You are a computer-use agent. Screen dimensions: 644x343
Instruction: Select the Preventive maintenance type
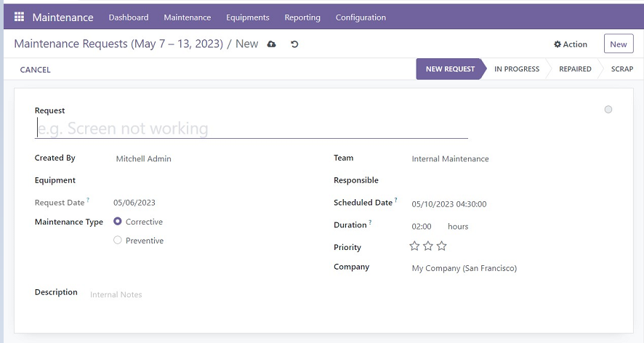click(118, 241)
